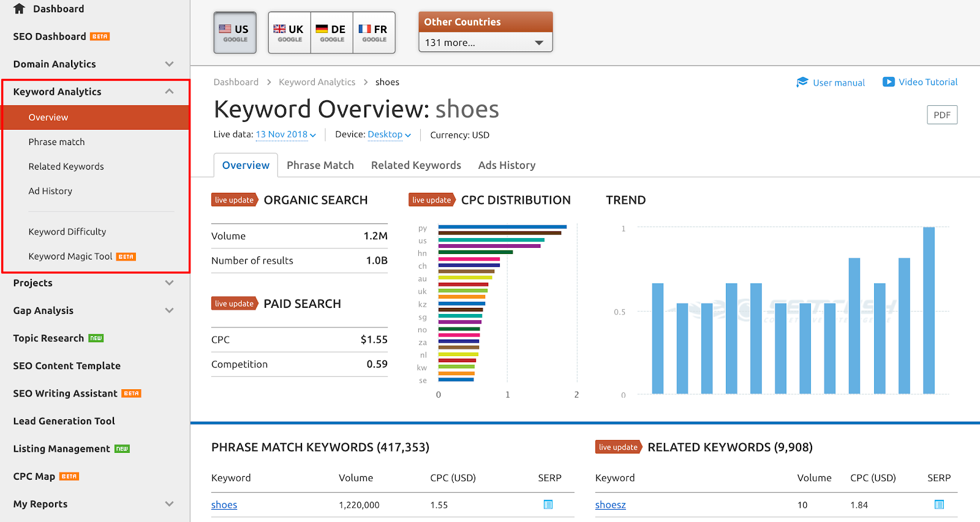The image size is (980, 522).
Task: Switch to the Overview tab
Action: [246, 165]
